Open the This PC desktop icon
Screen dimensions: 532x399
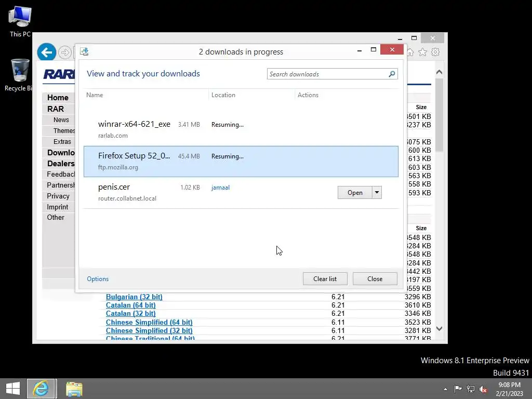[20, 21]
